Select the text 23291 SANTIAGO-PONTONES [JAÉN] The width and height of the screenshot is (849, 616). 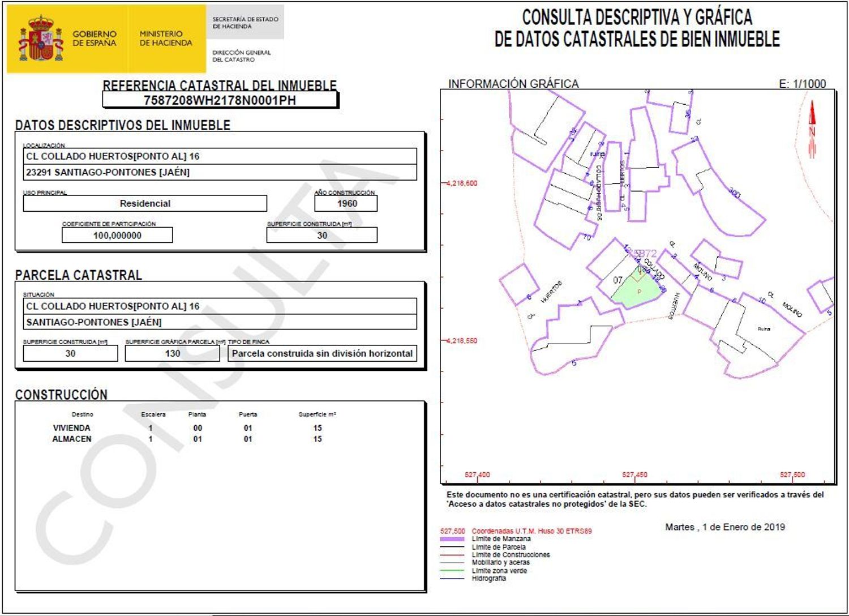(x=108, y=172)
